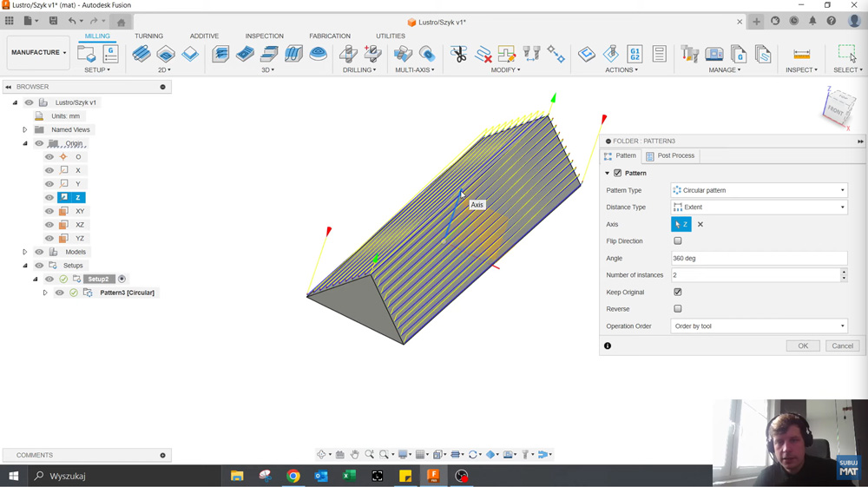Viewport: 868px width, 487px height.
Task: Click the Select tool icon
Action: 847,54
